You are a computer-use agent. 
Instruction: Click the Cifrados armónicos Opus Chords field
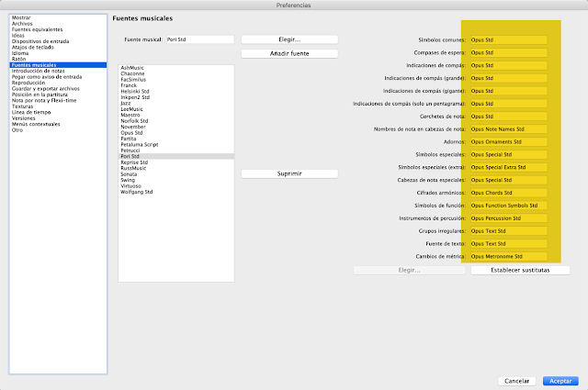coord(509,193)
